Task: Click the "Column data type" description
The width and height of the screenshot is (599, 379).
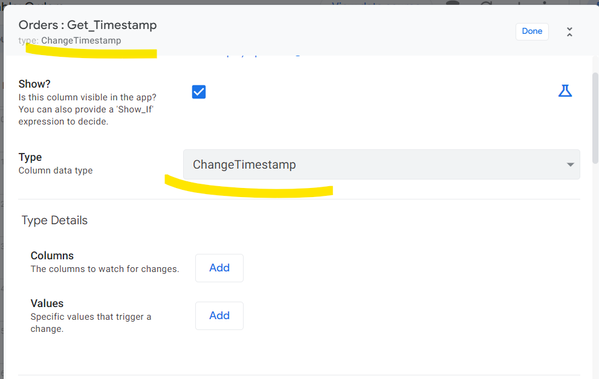Action: 55,170
